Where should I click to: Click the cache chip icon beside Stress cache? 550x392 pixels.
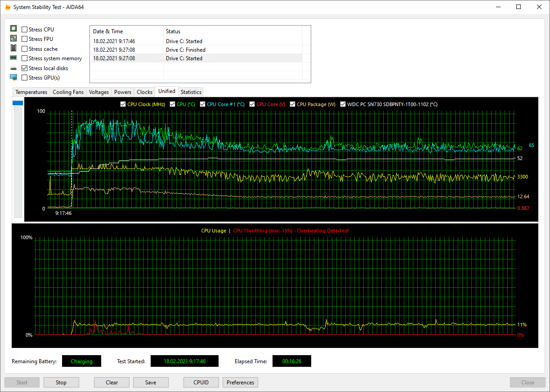point(13,49)
